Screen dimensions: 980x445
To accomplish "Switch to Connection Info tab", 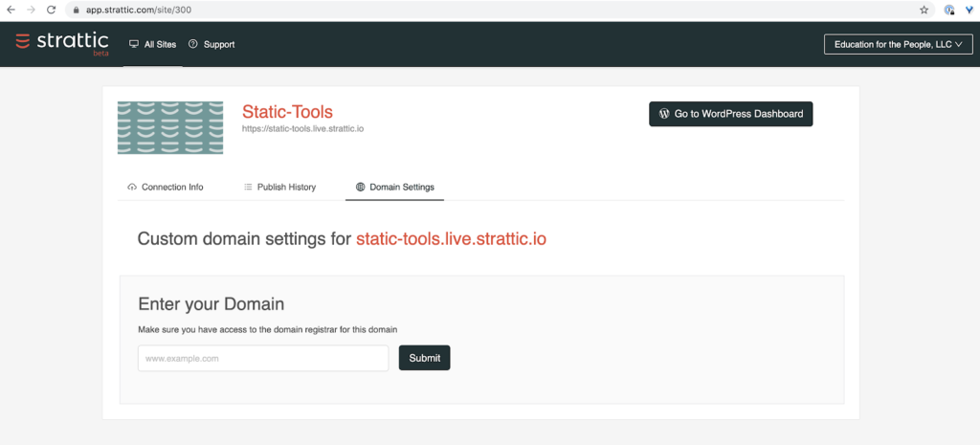I will 166,187.
